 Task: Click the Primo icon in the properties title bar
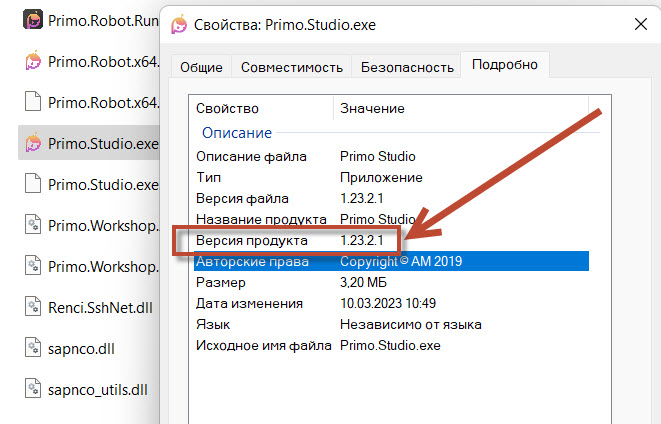click(x=179, y=24)
